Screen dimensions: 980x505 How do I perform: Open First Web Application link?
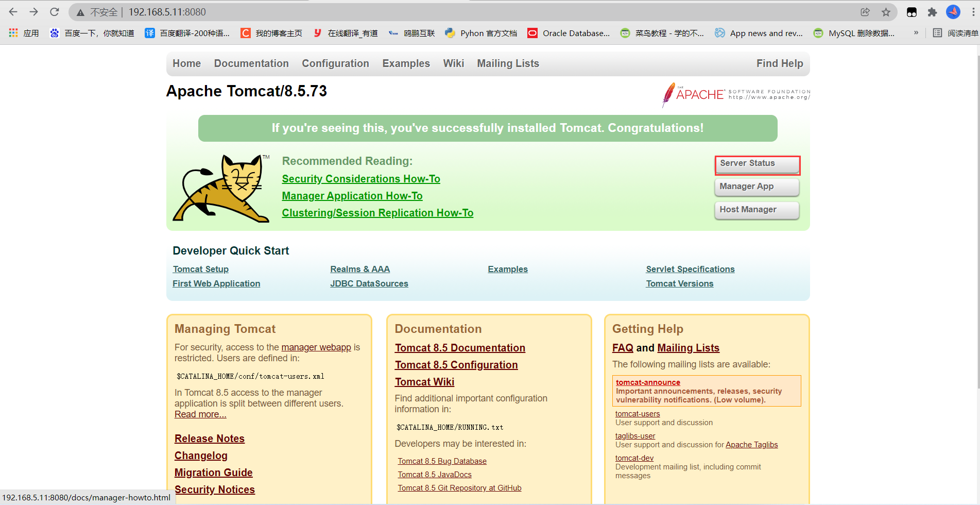coord(216,283)
